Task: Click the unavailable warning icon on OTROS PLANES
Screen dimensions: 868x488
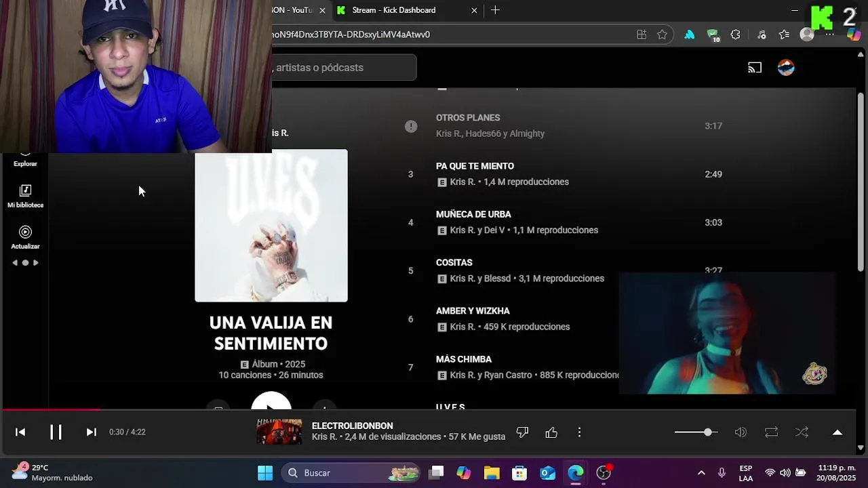Action: 411,126
